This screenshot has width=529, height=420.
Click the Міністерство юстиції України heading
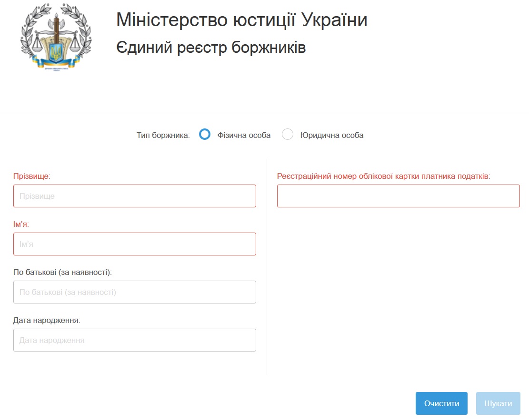(241, 20)
